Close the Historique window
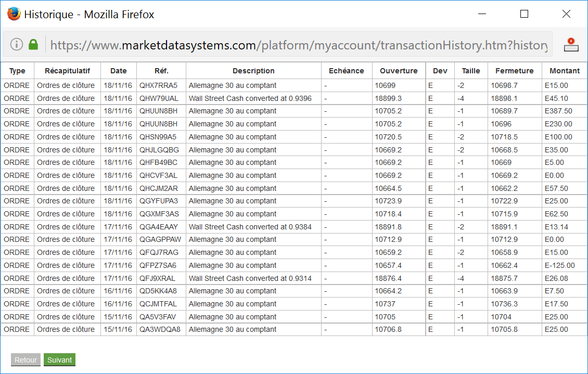 coord(566,14)
